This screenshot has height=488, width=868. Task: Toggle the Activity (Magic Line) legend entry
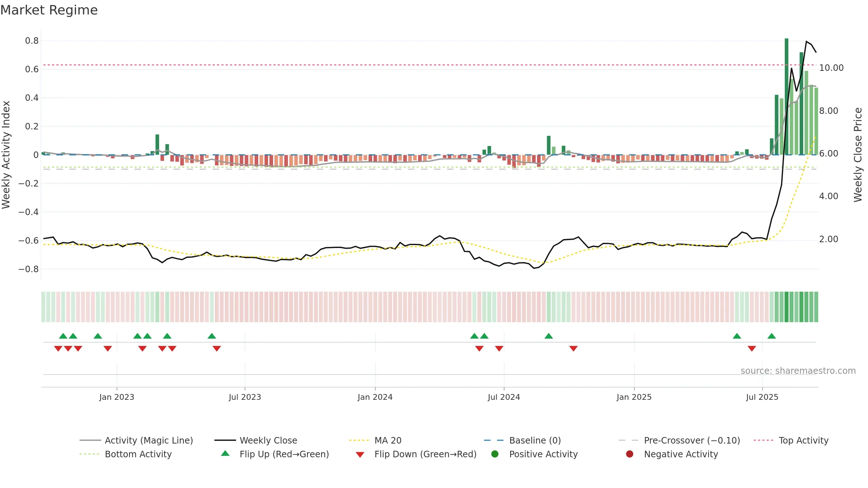(x=136, y=440)
